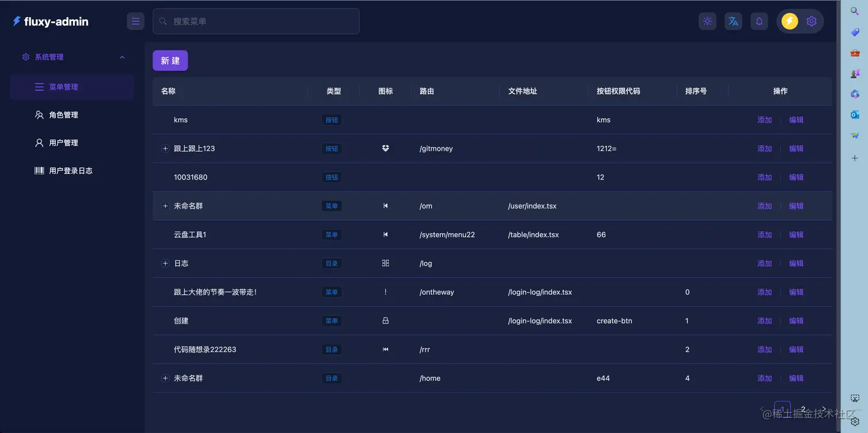Viewport: 868px width, 433px height.
Task: Open settings gear beside the avatar
Action: point(811,21)
